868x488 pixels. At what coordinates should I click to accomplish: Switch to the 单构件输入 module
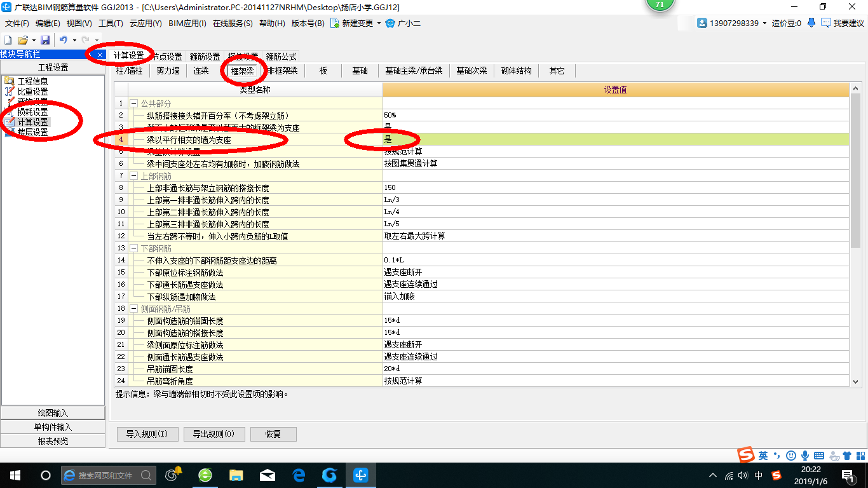point(53,427)
